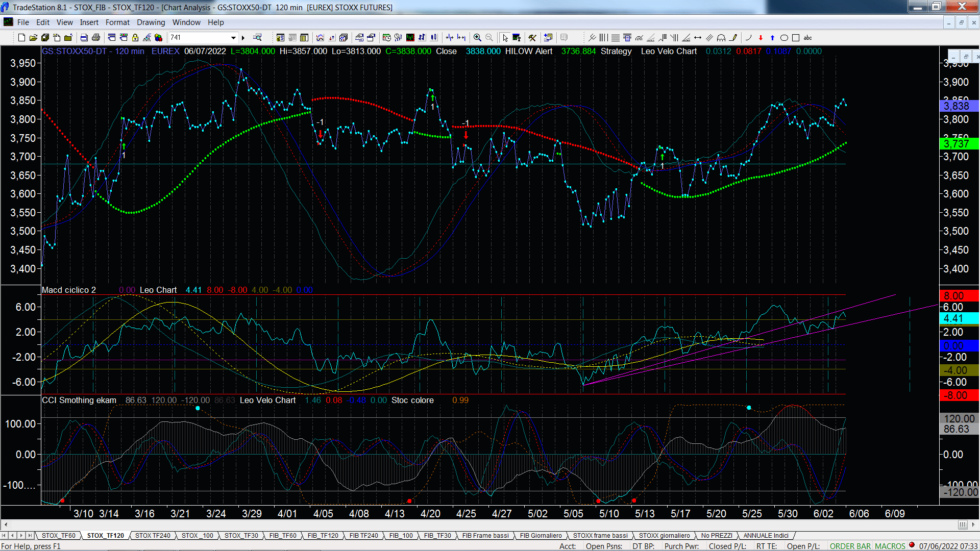Switch to the ANNUALE Indici tab
This screenshot has width=980, height=551.
click(766, 536)
